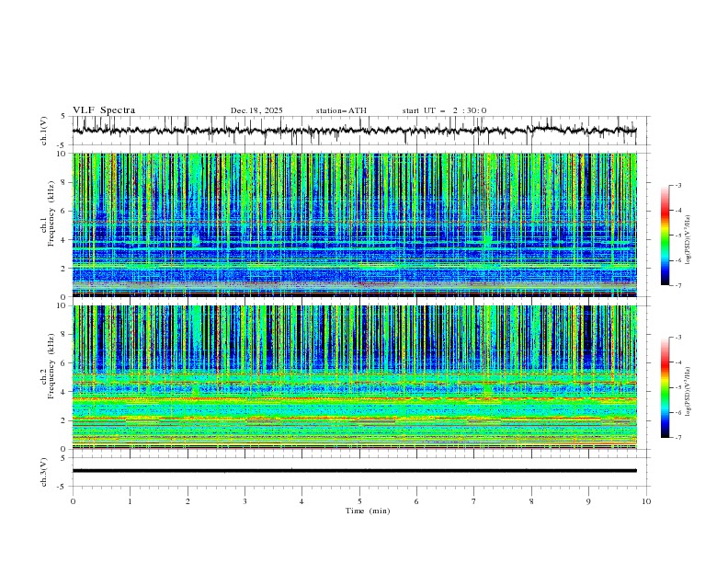This screenshot has width=728, height=563.
Task: Click time axis tick label "5" at the bottom
Action: (359, 501)
